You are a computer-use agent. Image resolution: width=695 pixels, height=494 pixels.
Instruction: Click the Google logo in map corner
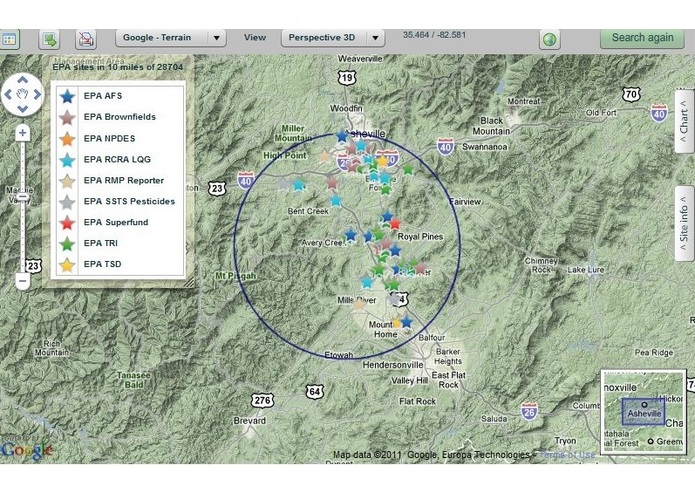27,450
